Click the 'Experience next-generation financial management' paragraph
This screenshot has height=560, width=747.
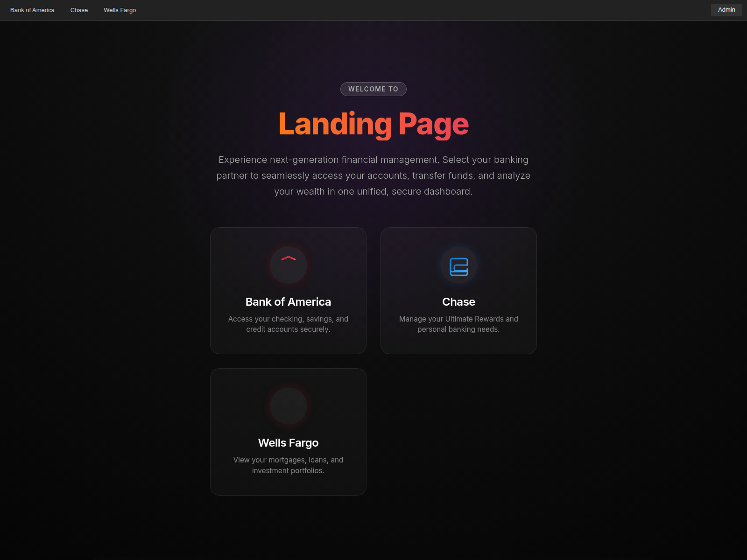point(373,175)
